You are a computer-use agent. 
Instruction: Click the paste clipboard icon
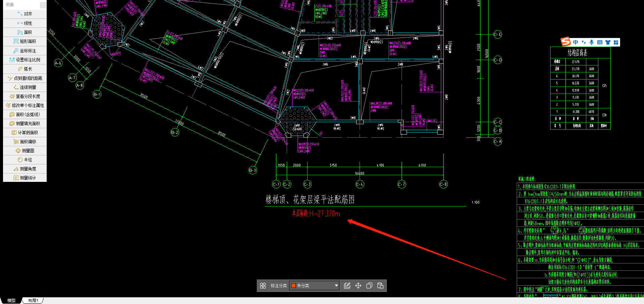click(x=380, y=286)
